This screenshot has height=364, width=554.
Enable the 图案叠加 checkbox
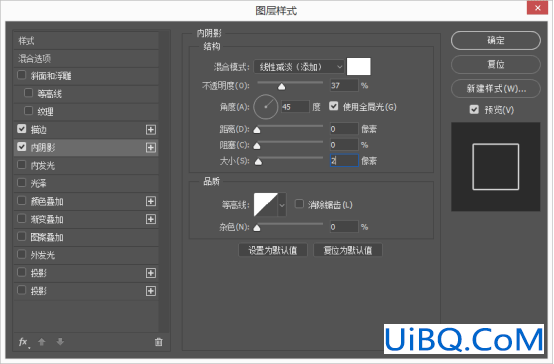point(22,236)
